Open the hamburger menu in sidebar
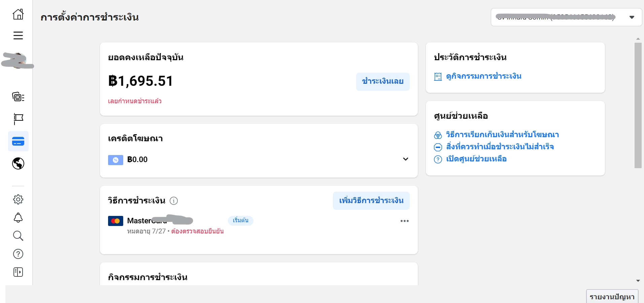Image resolution: width=644 pixels, height=303 pixels. pyautogui.click(x=18, y=35)
